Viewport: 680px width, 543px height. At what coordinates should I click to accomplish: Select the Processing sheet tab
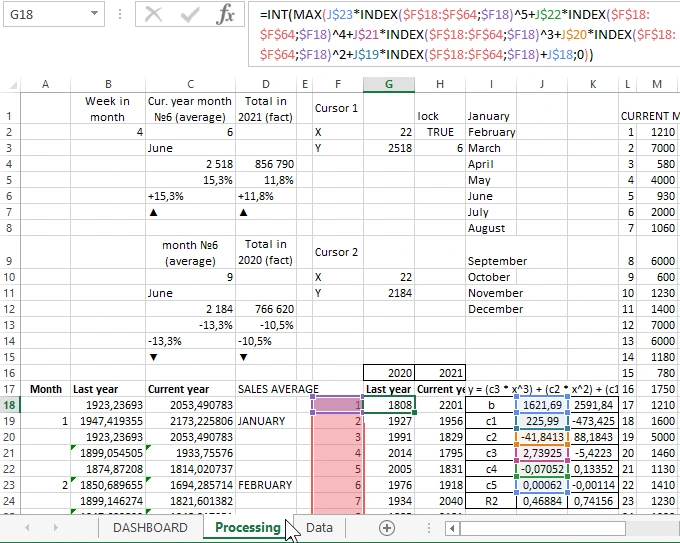pos(248,527)
